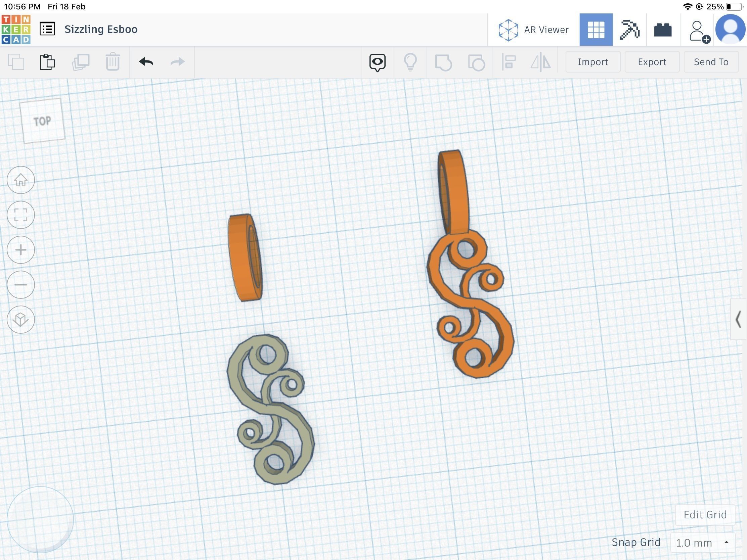
Task: Redo the last undone action
Action: 178,62
